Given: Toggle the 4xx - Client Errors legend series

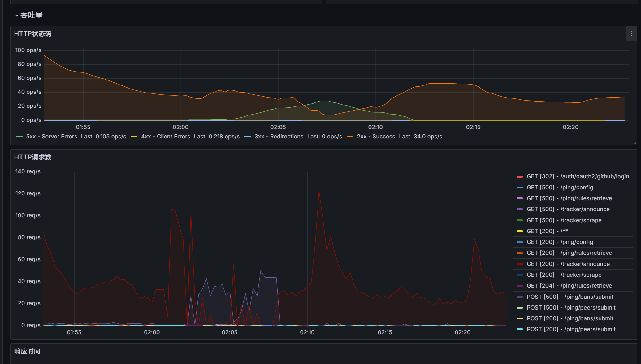Looking at the screenshot, I should pyautogui.click(x=165, y=136).
